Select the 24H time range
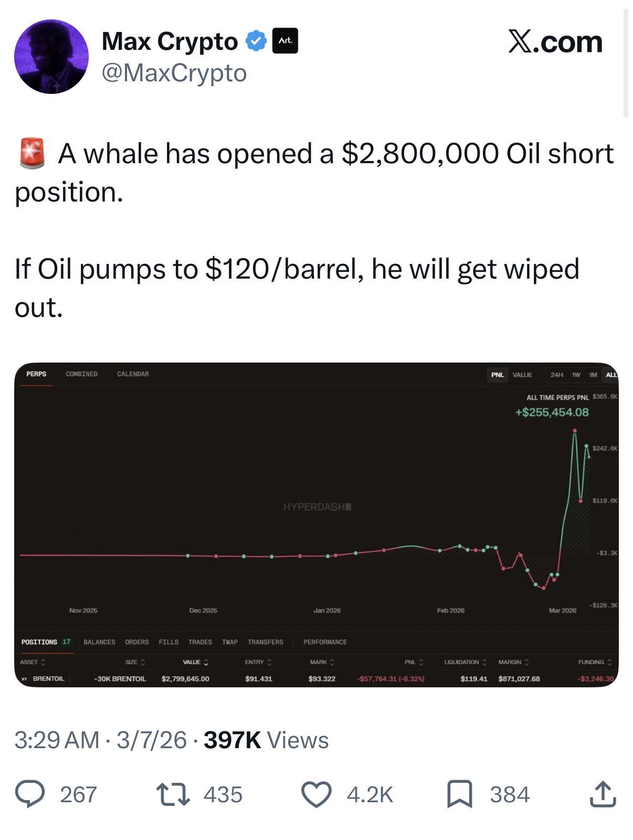 pyautogui.click(x=556, y=375)
